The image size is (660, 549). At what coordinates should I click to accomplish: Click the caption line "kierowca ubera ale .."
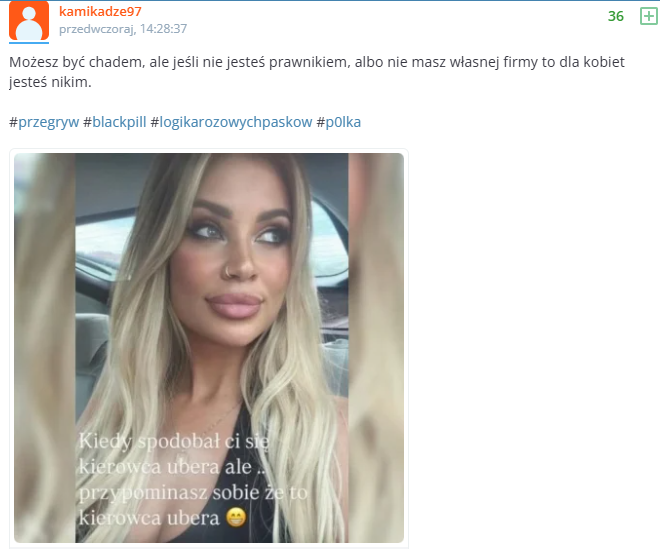(x=173, y=466)
